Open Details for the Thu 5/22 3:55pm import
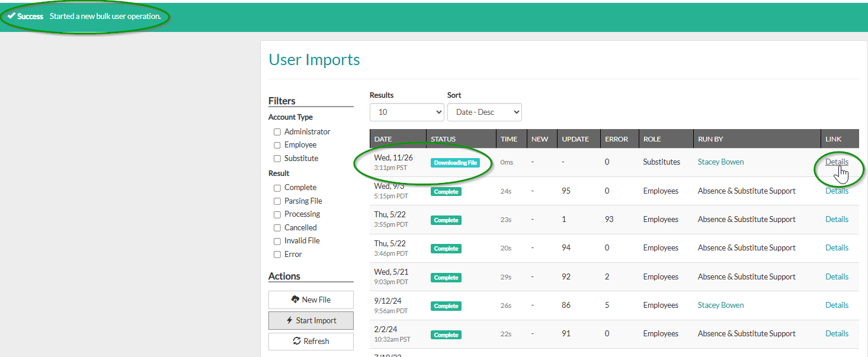 [x=837, y=219]
